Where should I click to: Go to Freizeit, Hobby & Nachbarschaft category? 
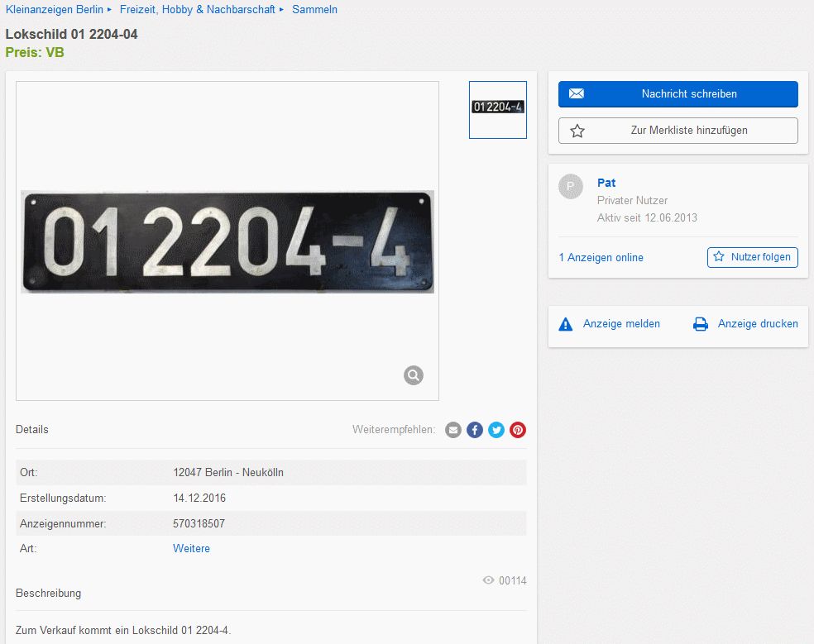click(x=197, y=10)
